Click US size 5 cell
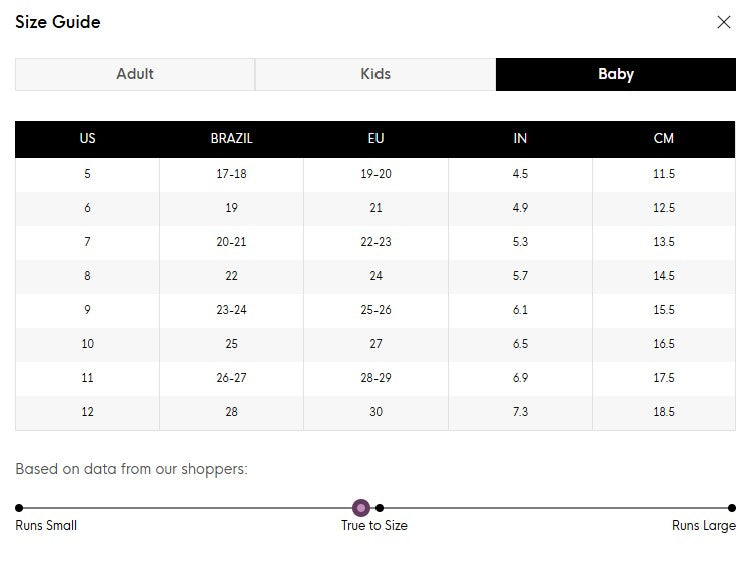The width and height of the screenshot is (750, 567). [87, 174]
